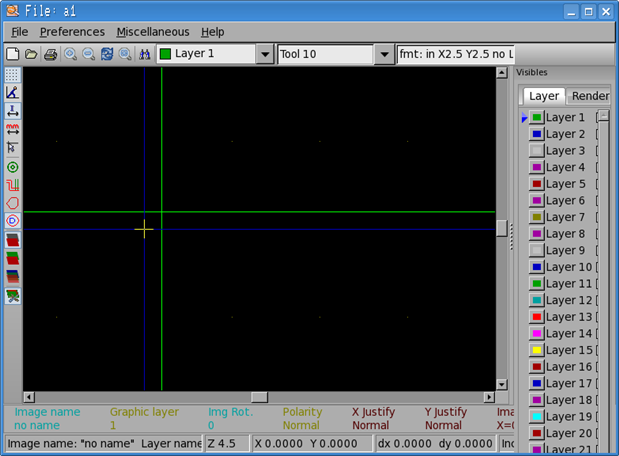Click the yellow Layer 15 color swatch
The height and width of the screenshot is (456, 619).
pyautogui.click(x=537, y=351)
